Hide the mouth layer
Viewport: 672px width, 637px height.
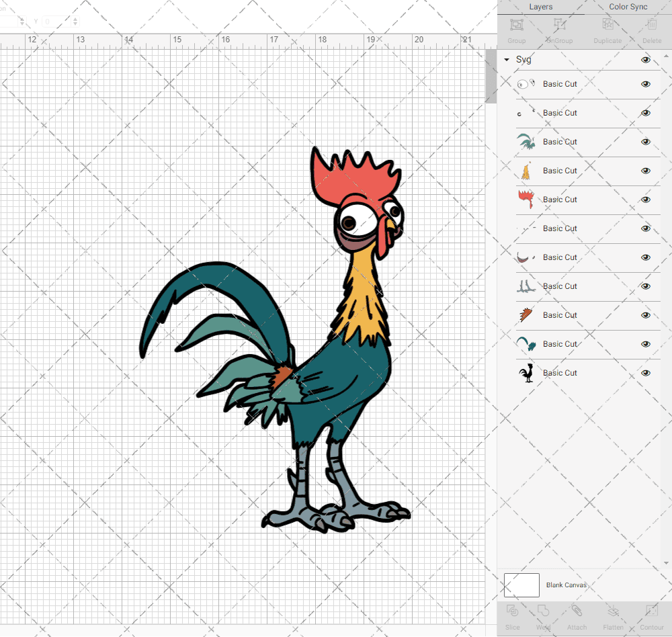pos(645,257)
